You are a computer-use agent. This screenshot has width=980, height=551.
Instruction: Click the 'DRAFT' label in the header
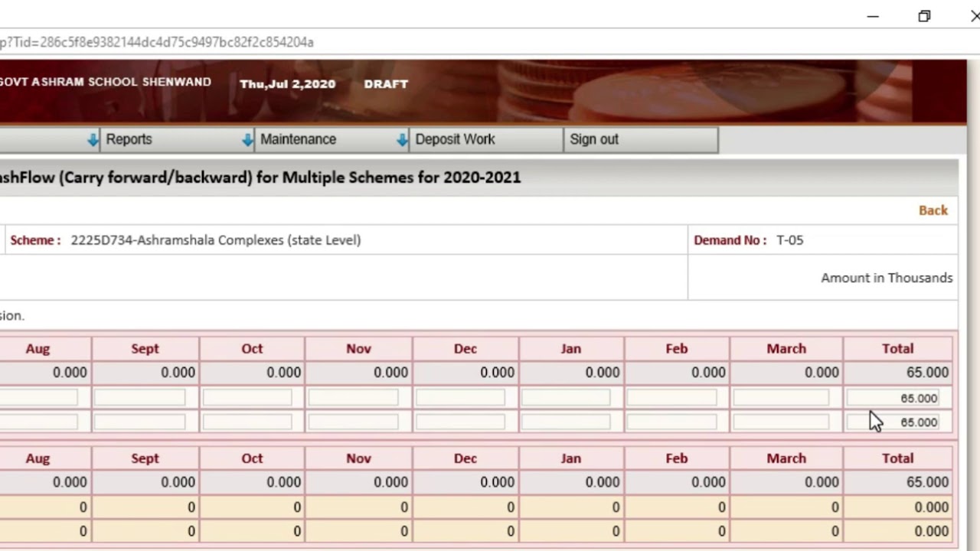click(386, 84)
